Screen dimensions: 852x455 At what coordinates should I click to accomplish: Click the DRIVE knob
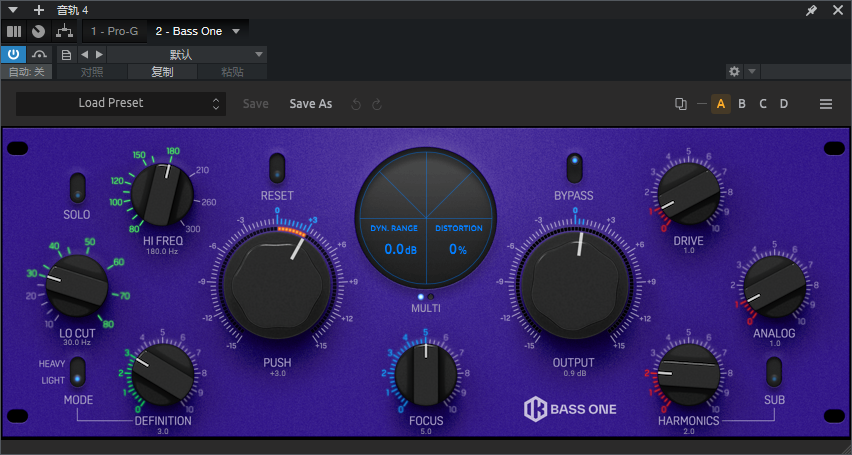point(689,194)
